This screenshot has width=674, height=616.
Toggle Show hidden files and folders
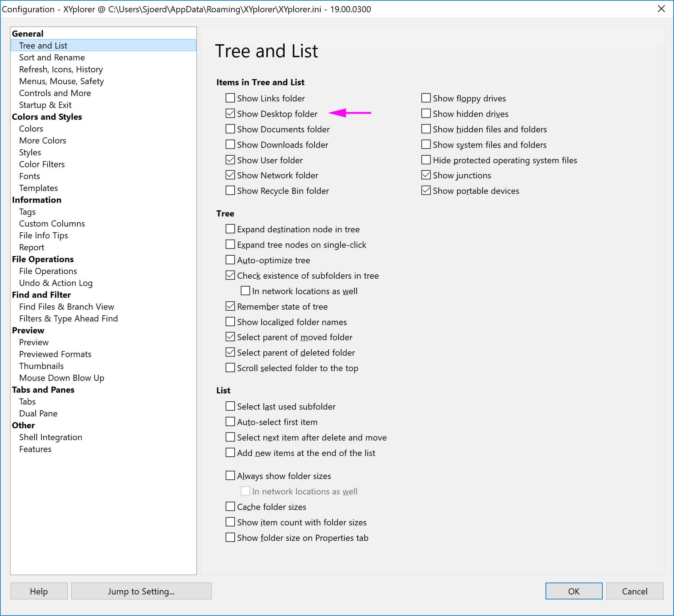pos(426,129)
